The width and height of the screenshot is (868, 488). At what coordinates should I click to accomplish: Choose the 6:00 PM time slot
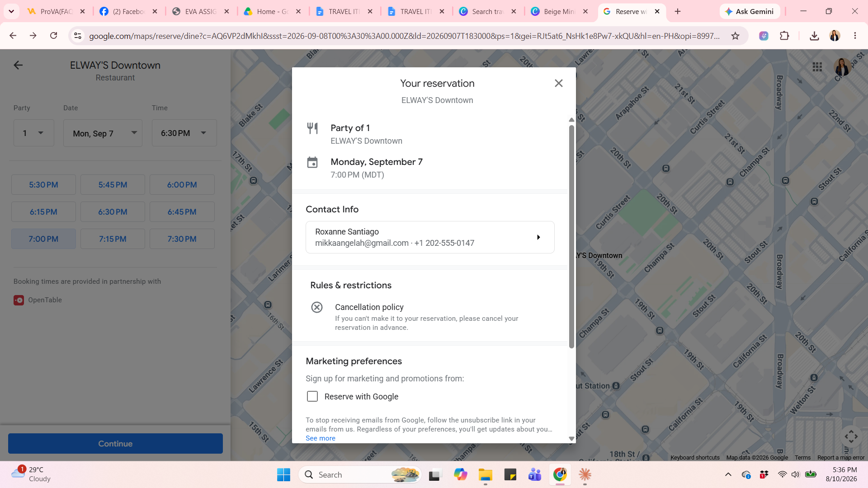pyautogui.click(x=182, y=185)
